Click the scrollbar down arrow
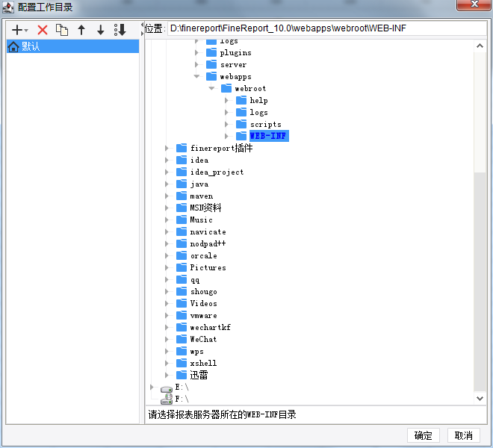Image resolution: width=493 pixels, height=448 pixels. tap(480, 399)
